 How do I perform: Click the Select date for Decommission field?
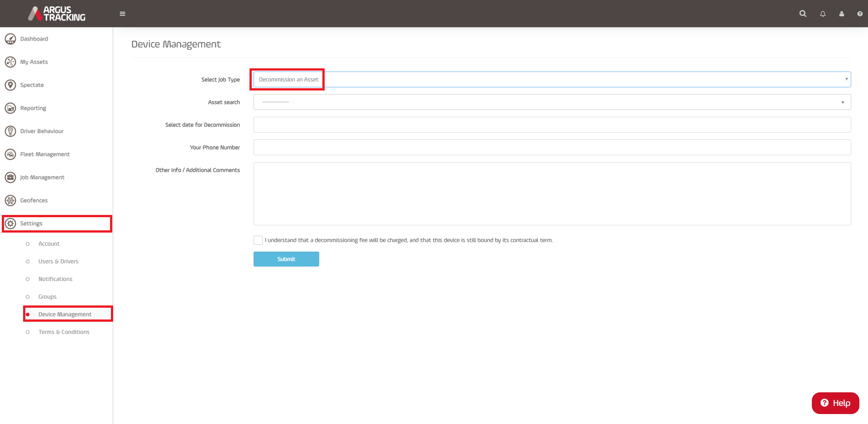(x=552, y=124)
